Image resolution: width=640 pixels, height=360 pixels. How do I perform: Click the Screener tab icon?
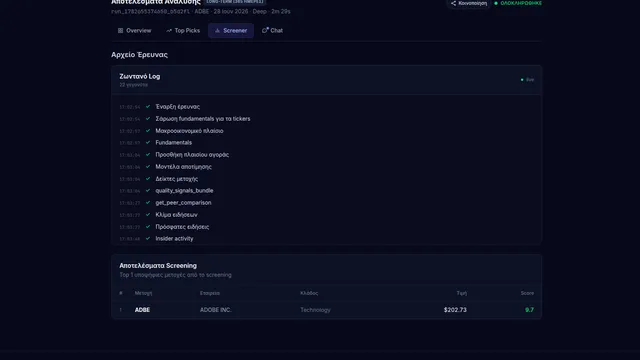pyautogui.click(x=218, y=31)
